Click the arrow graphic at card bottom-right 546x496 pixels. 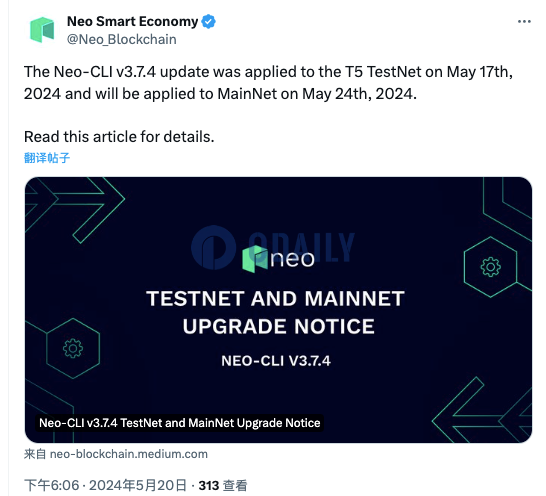tap(482, 410)
